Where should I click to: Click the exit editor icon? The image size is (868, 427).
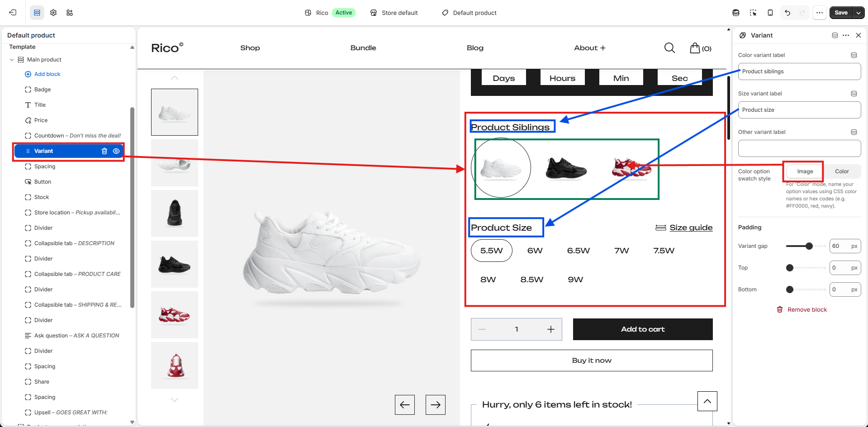pyautogui.click(x=13, y=13)
